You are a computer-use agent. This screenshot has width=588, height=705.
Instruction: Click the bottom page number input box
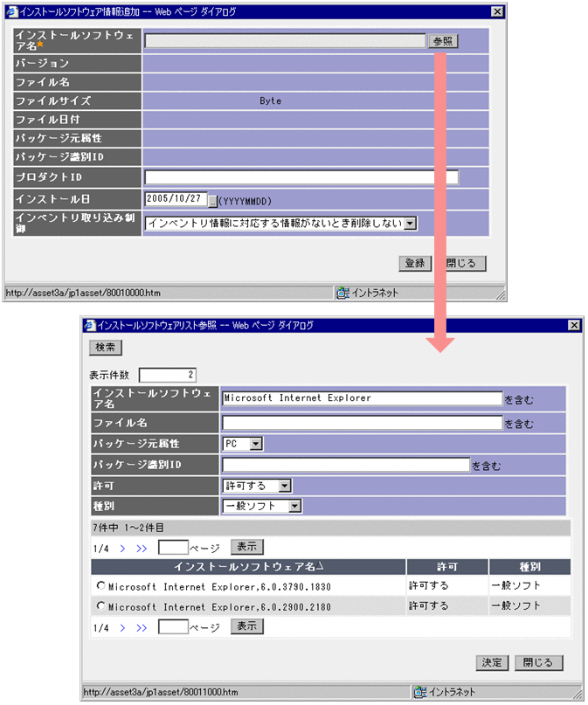point(174,626)
